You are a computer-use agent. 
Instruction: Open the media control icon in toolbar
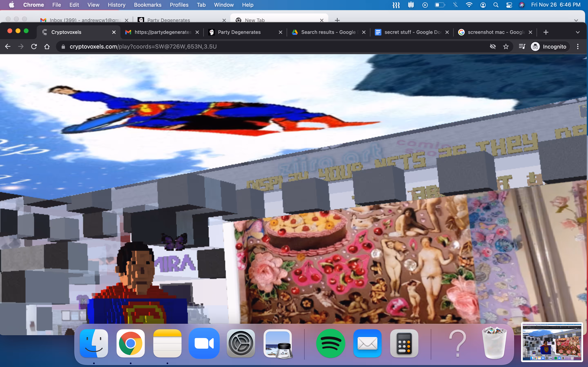click(522, 47)
